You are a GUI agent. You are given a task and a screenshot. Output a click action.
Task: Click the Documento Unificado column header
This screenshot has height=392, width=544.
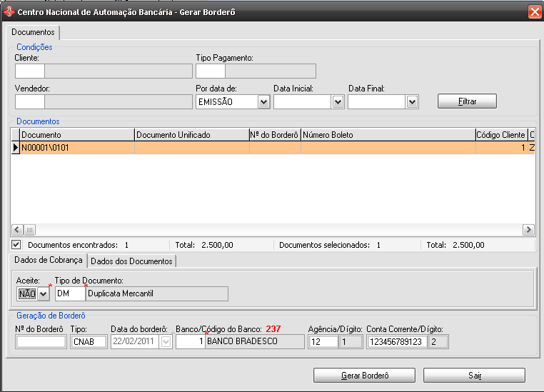[x=192, y=135]
